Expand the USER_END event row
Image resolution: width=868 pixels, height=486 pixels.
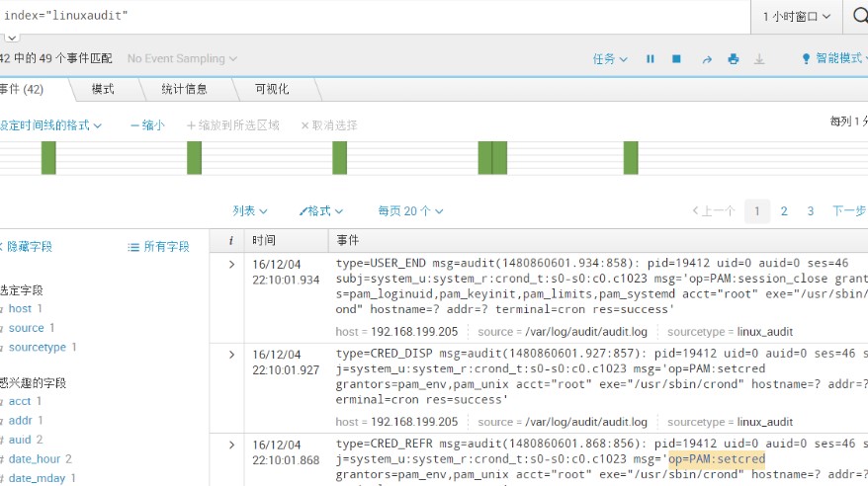pyautogui.click(x=232, y=265)
